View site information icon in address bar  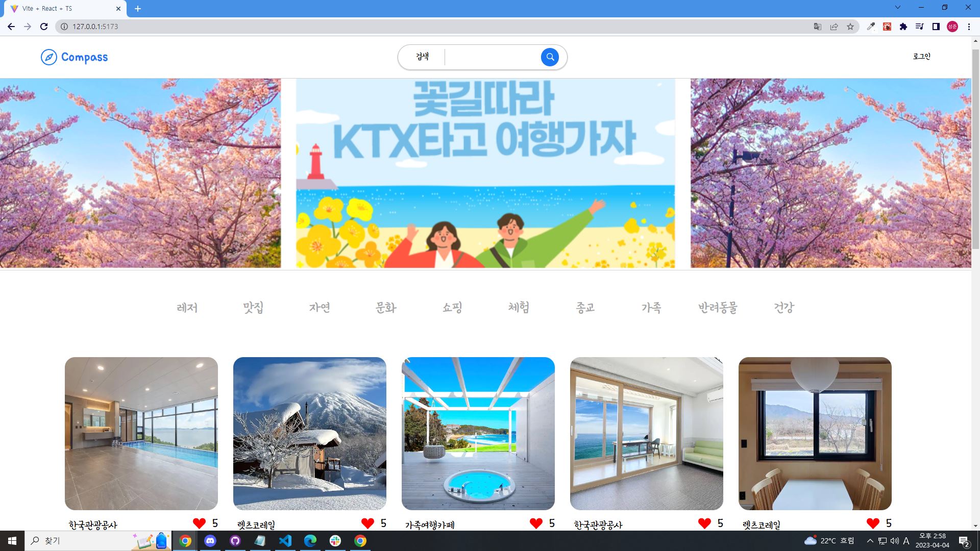[64, 27]
